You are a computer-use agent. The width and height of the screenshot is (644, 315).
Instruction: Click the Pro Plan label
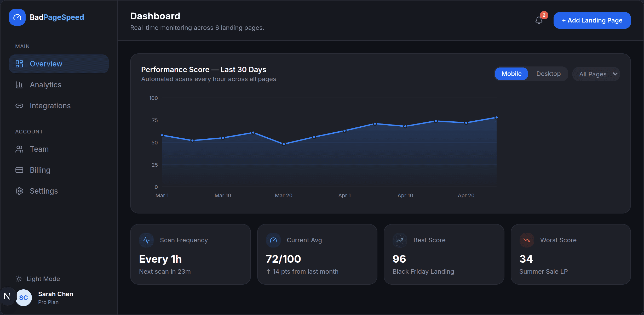tap(48, 302)
